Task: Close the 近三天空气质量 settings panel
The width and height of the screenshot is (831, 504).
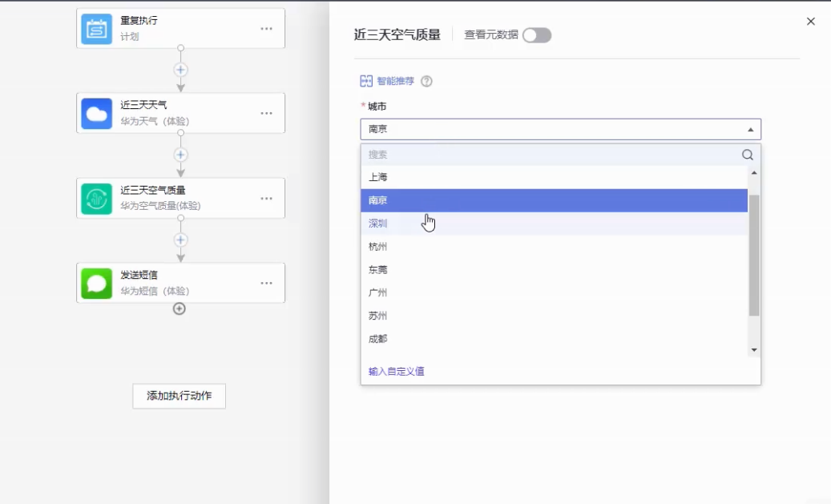Action: click(x=810, y=22)
